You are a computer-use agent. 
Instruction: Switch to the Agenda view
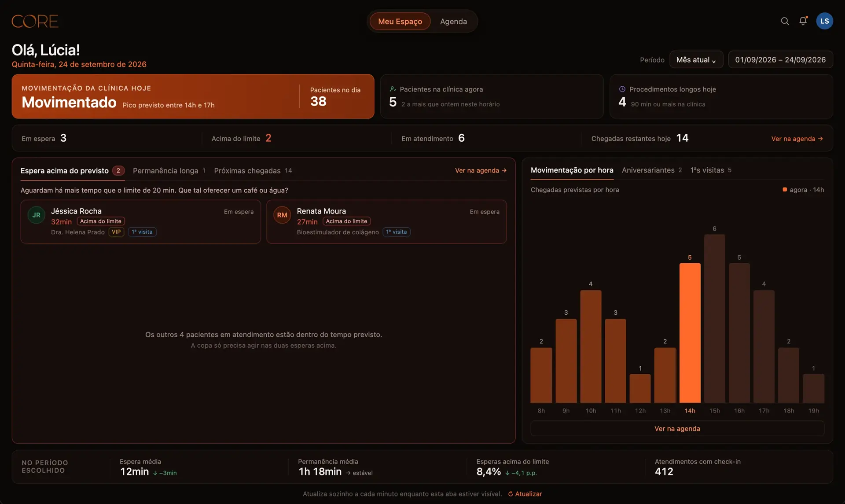tap(453, 21)
